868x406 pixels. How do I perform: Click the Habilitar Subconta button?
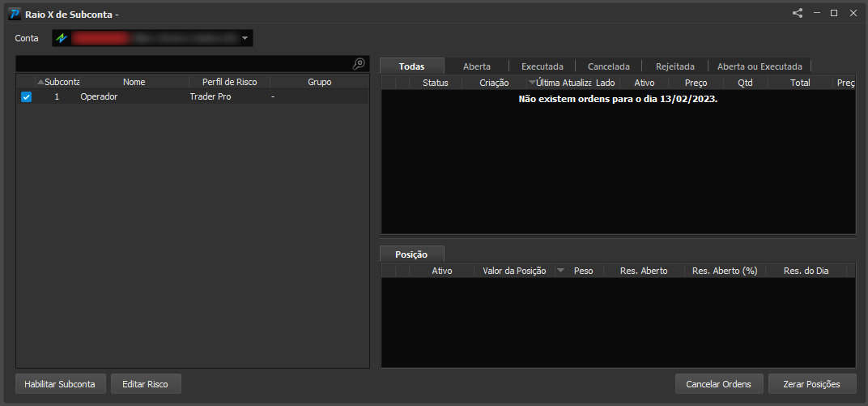(60, 384)
